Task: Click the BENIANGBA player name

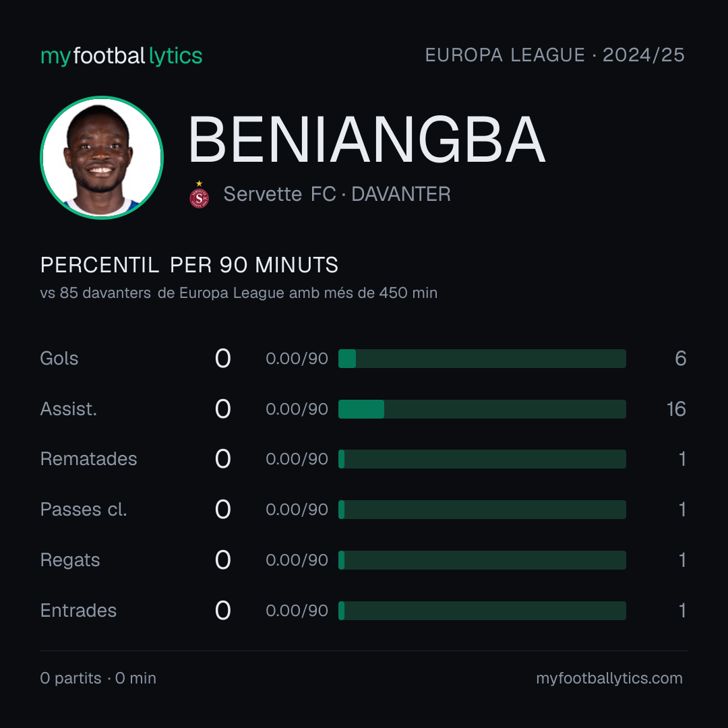Action: [x=367, y=140]
